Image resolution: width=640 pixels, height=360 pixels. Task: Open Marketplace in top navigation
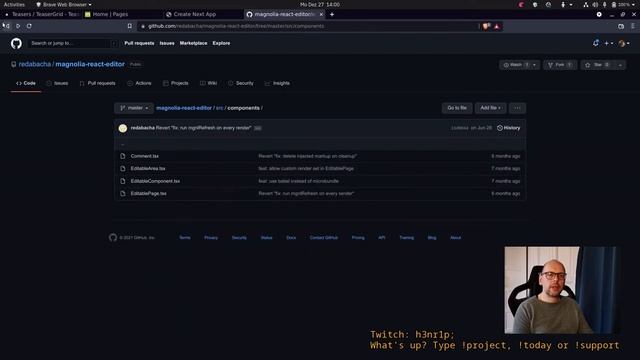click(193, 43)
